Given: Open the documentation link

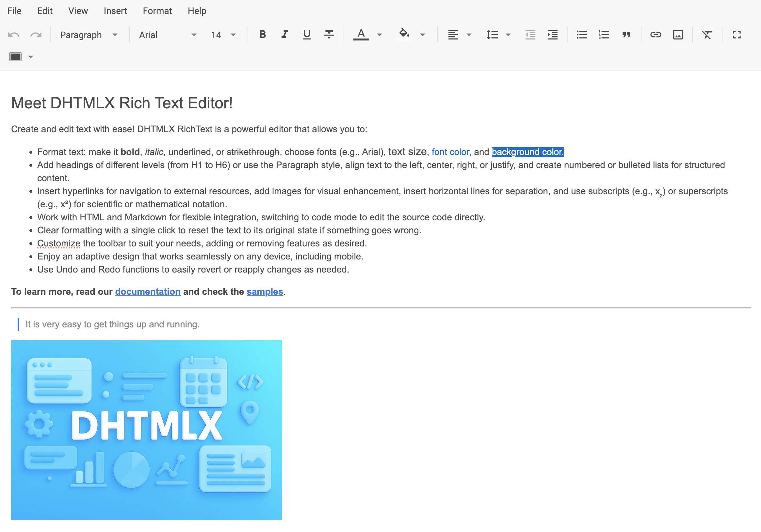Looking at the screenshot, I should (x=148, y=291).
